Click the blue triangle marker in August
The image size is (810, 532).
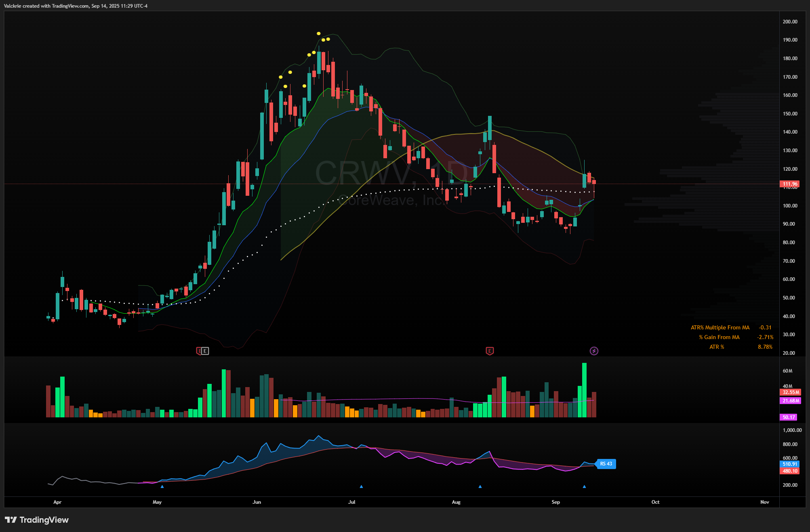pos(480,486)
